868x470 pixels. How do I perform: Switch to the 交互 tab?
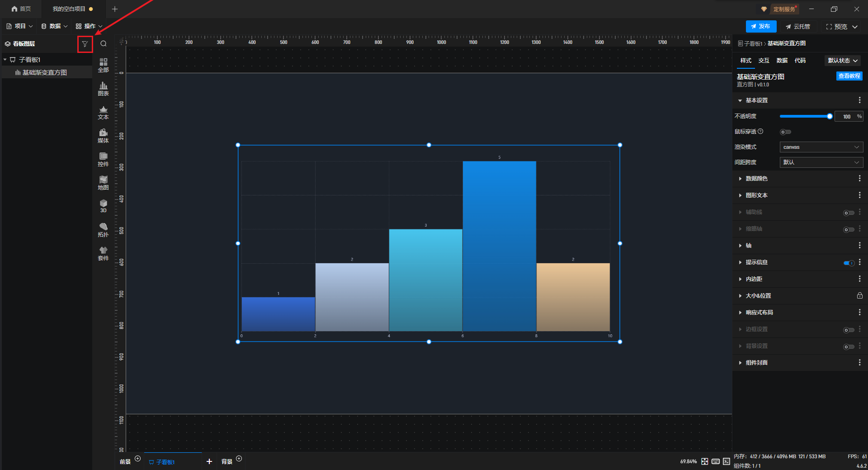(764, 61)
